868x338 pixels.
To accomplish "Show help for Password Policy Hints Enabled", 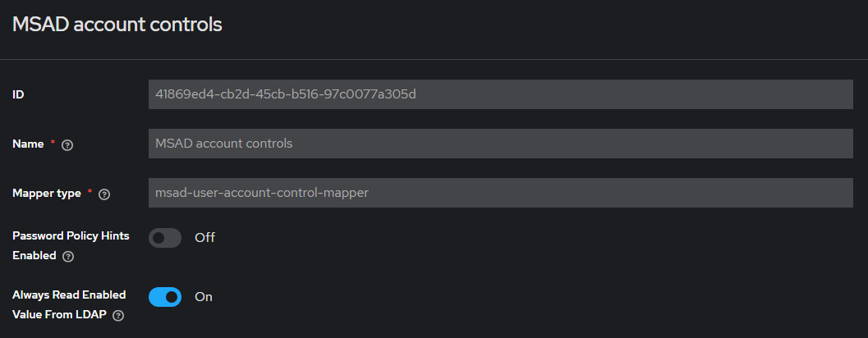I will click(x=68, y=256).
